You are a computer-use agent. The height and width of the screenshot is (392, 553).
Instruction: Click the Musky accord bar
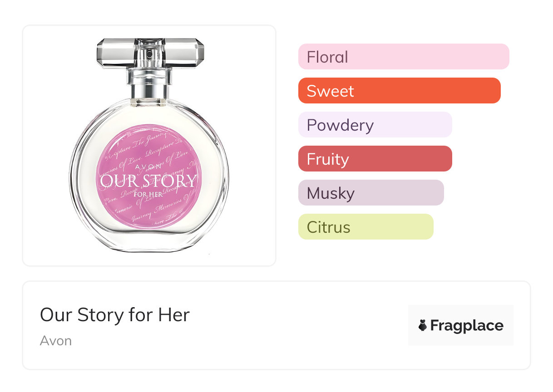coord(370,193)
